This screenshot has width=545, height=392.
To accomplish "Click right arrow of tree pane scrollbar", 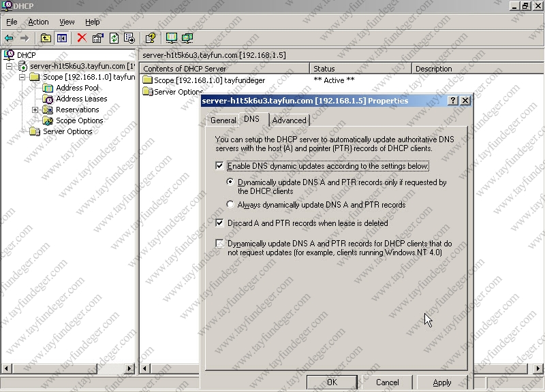I will (129, 368).
